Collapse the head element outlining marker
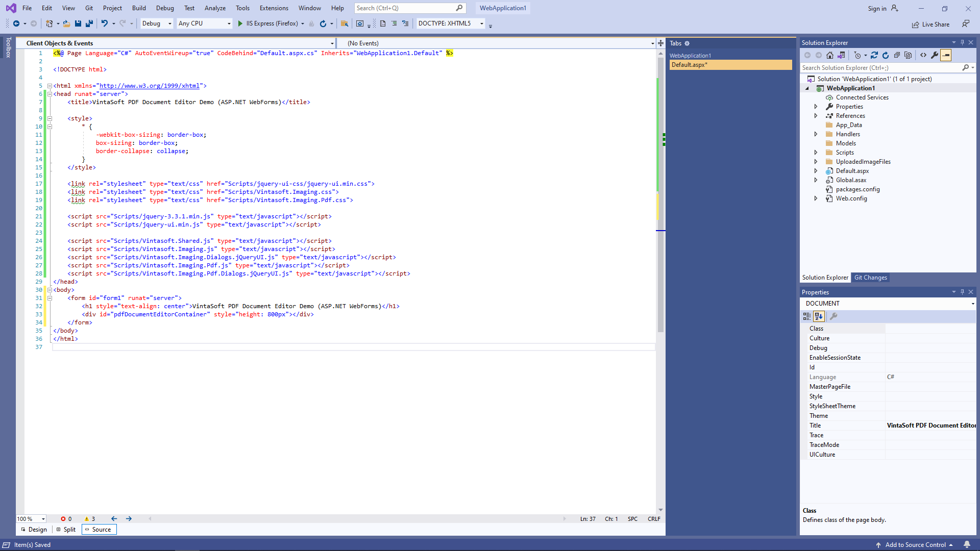980x551 pixels. coord(50,94)
